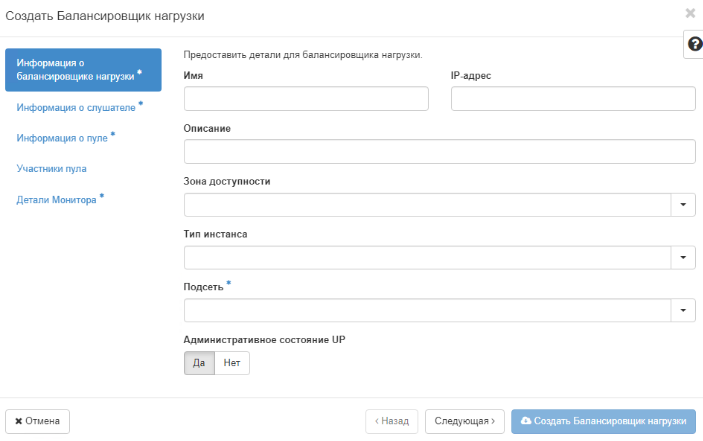Open the 'Зона доступности' dropdown arrow
703x441 pixels.
point(682,205)
